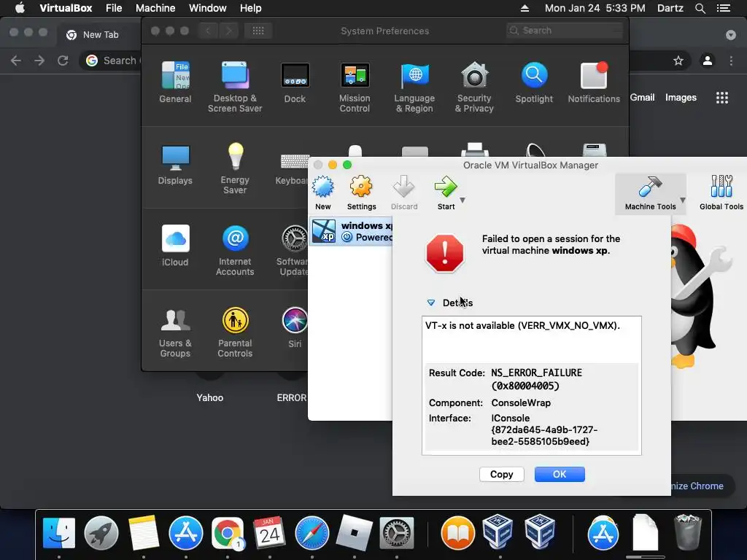Open Parental Controls preferences
The image size is (747, 560).
[x=235, y=332]
